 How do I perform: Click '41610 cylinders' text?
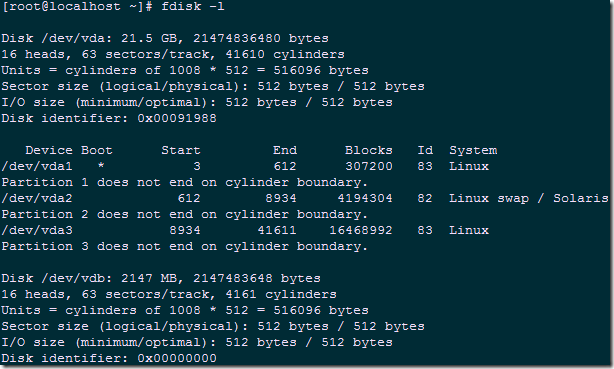pyautogui.click(x=285, y=54)
